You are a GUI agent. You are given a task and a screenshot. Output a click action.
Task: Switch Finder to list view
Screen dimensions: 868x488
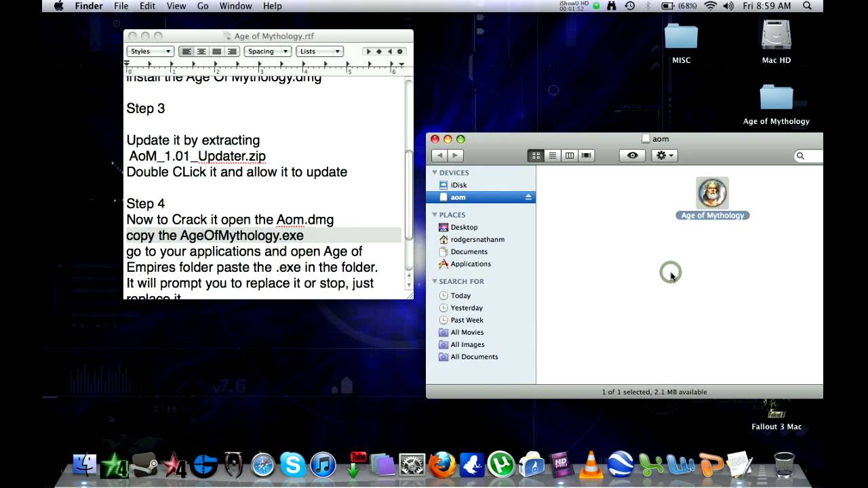pos(553,155)
